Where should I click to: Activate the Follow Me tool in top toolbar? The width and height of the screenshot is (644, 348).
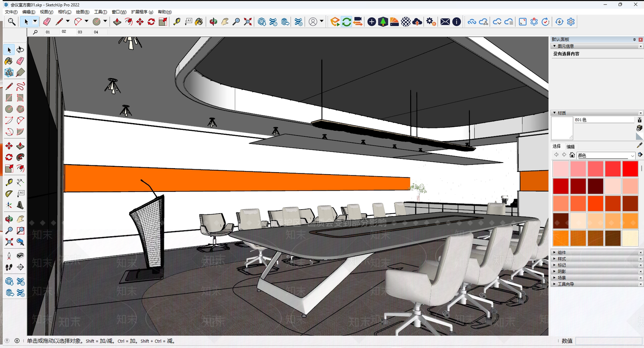click(x=128, y=22)
